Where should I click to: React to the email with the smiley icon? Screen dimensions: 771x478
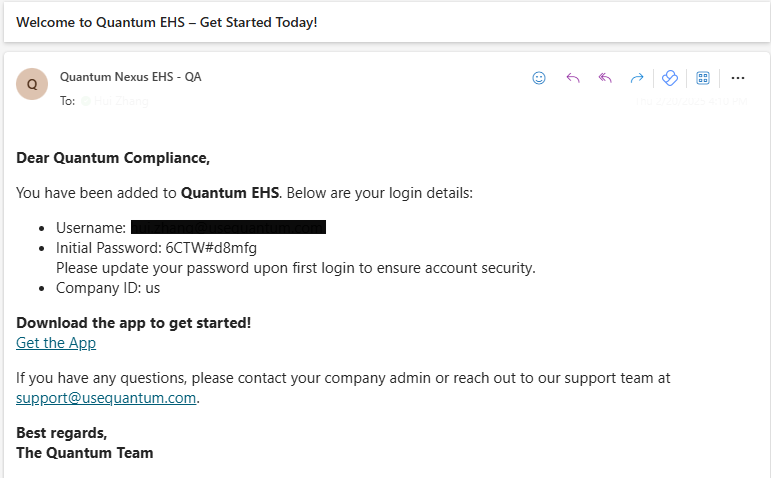tap(539, 78)
